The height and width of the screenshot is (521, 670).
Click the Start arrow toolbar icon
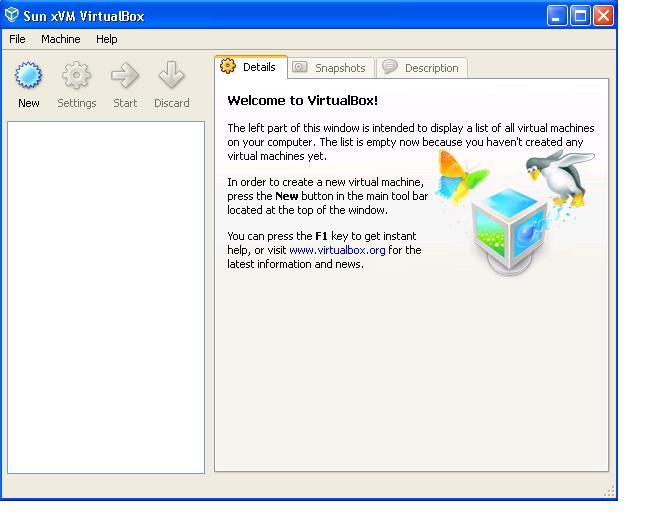pyautogui.click(x=125, y=75)
